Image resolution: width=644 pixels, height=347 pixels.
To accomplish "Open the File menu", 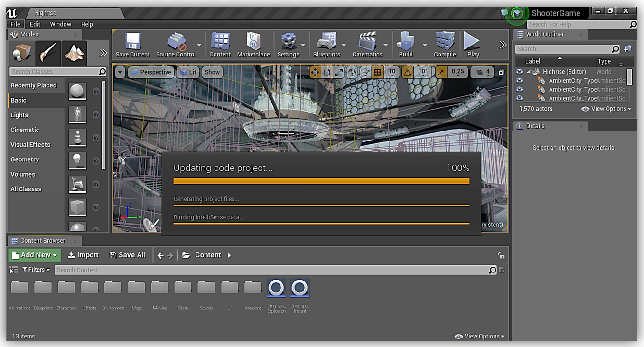I will tap(15, 24).
